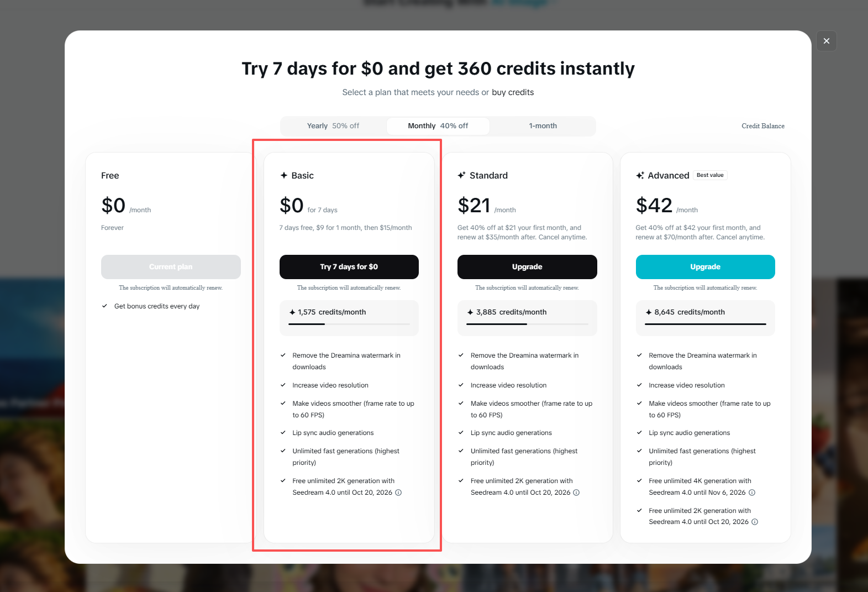
Task: Click info icon beside Advanced 4K generation offer
Action: 751,493
